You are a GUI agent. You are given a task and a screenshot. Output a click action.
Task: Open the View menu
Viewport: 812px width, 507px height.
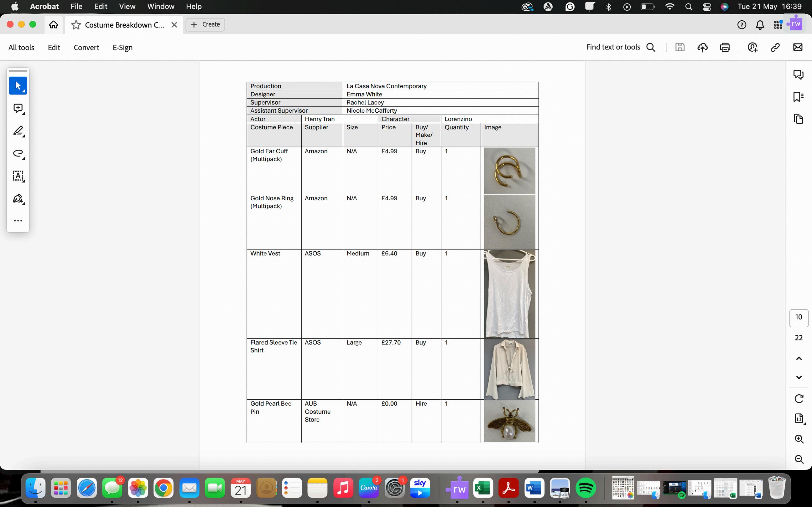[127, 7]
